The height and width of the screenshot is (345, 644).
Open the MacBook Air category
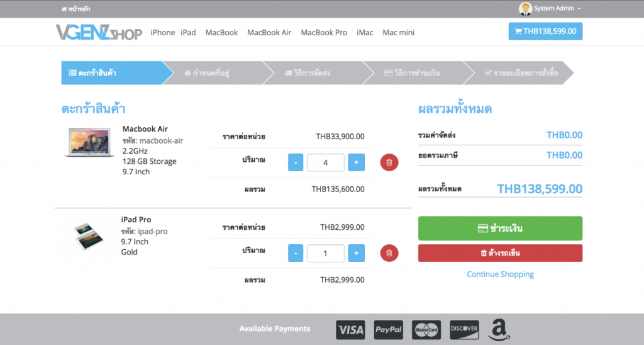269,33
